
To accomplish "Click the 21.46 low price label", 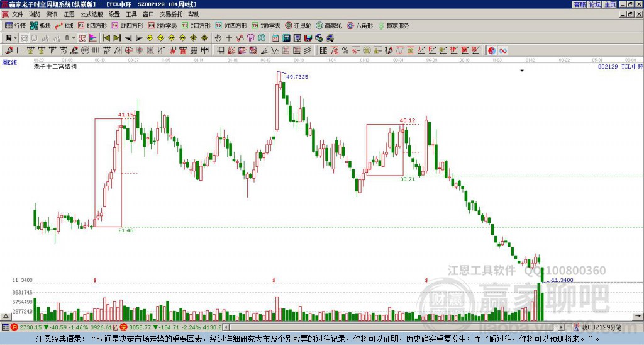I will tap(126, 230).
